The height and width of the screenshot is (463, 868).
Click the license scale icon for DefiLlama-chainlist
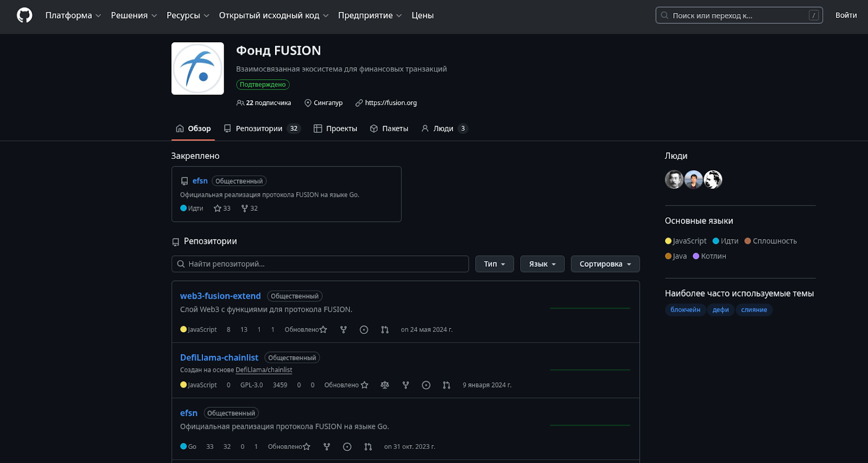coord(385,385)
